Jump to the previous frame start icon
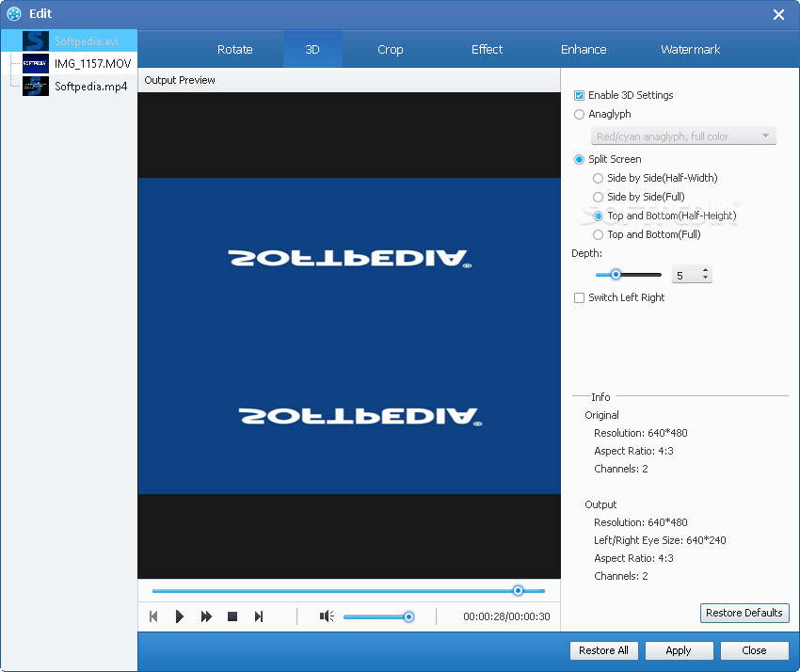The width and height of the screenshot is (800, 672). click(153, 616)
